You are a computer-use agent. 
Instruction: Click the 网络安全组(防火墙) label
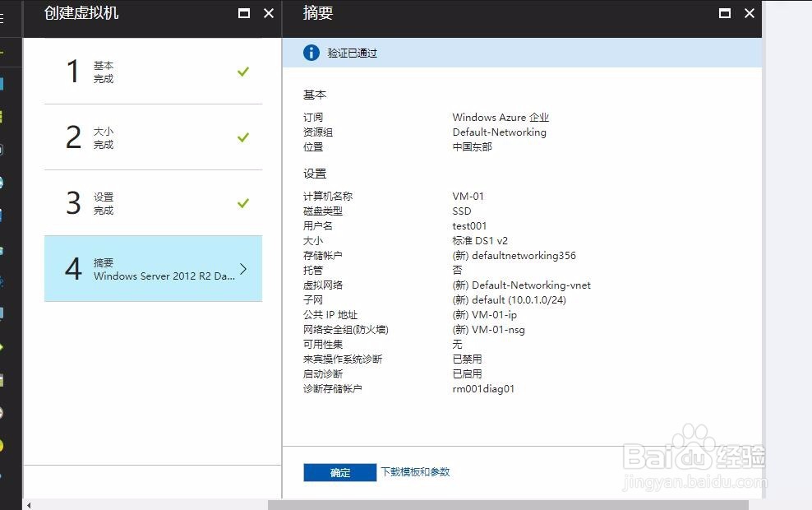click(345, 329)
